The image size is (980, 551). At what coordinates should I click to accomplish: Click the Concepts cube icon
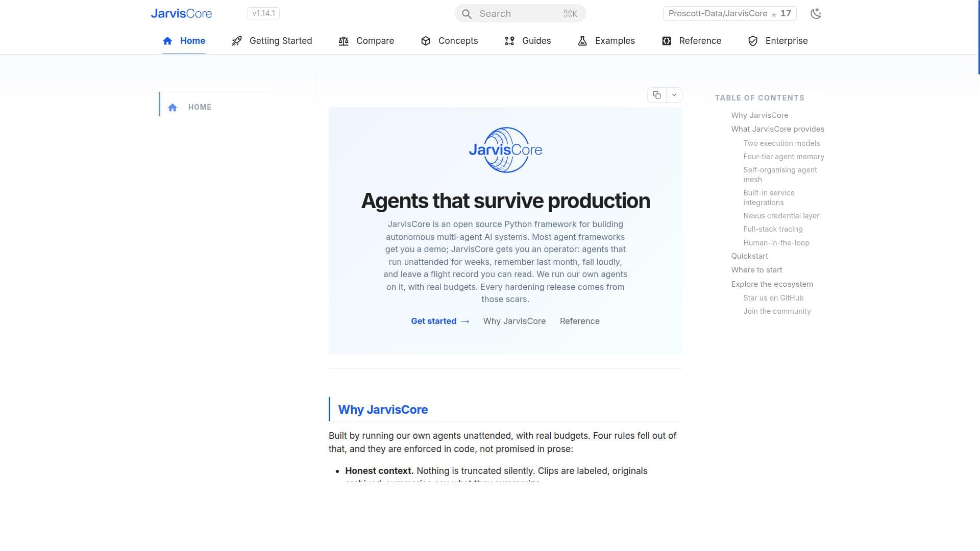(426, 41)
